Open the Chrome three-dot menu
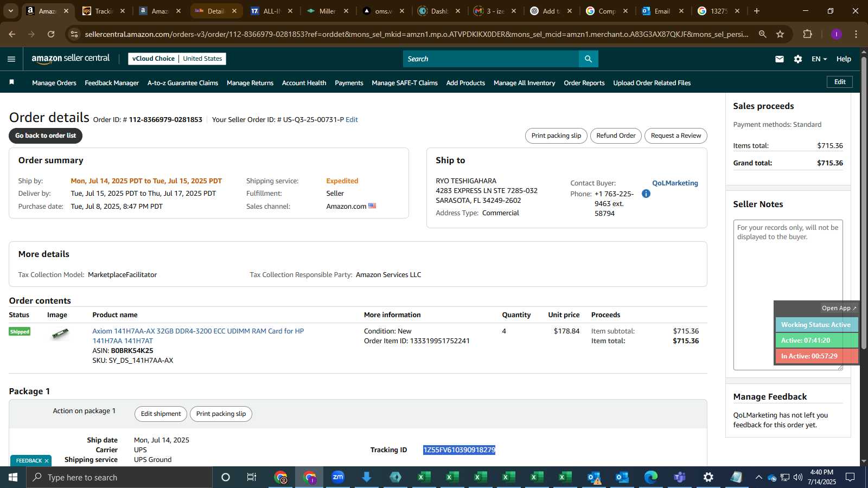 pyautogui.click(x=856, y=34)
